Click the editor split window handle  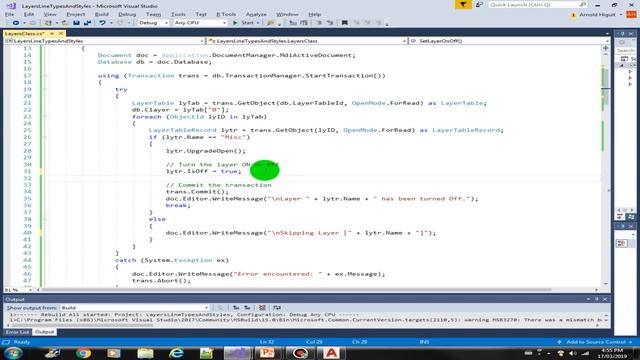606,48
